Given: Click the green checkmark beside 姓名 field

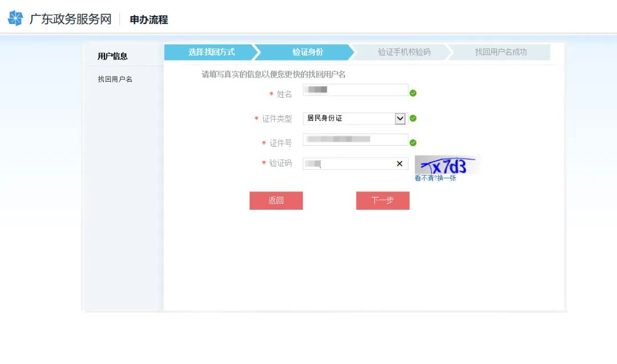Looking at the screenshot, I should pos(413,92).
